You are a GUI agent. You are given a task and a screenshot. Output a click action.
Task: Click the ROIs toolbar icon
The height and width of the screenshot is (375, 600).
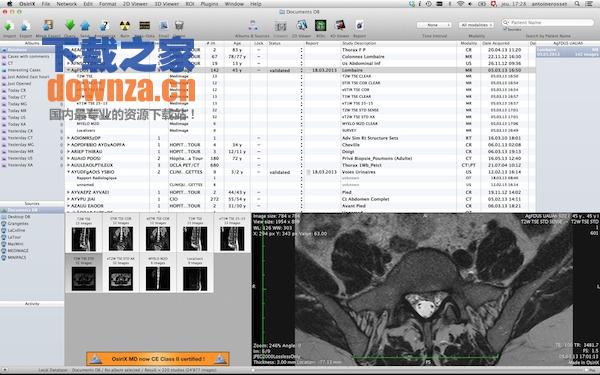pos(321,26)
